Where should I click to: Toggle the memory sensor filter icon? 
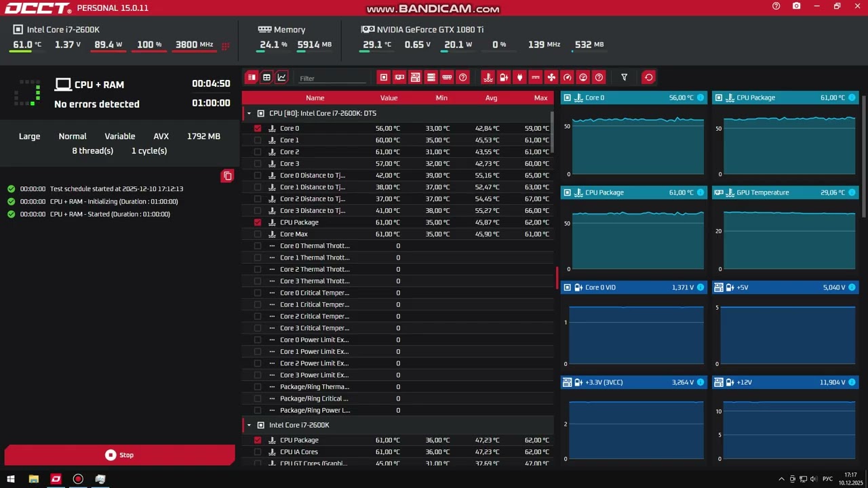pos(447,77)
